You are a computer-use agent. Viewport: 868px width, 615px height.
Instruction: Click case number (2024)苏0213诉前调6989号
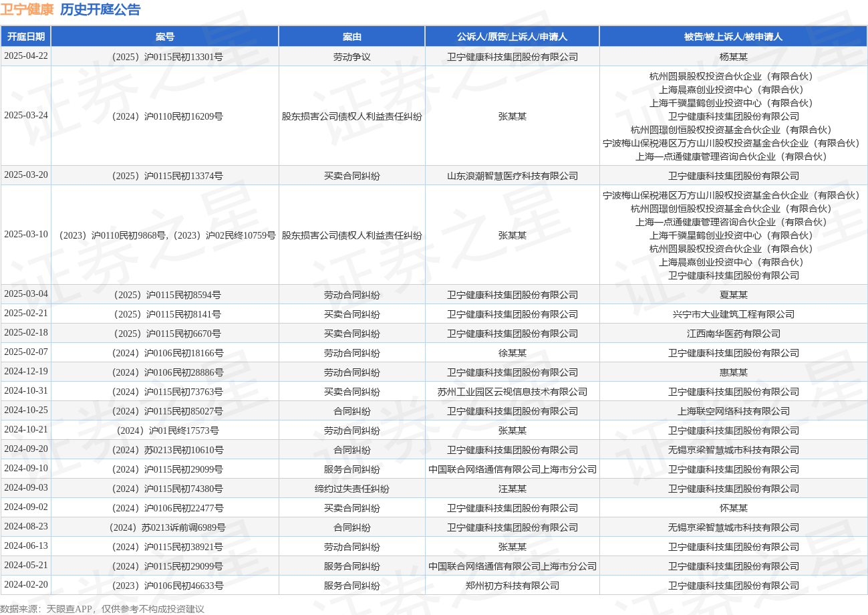pos(165,527)
